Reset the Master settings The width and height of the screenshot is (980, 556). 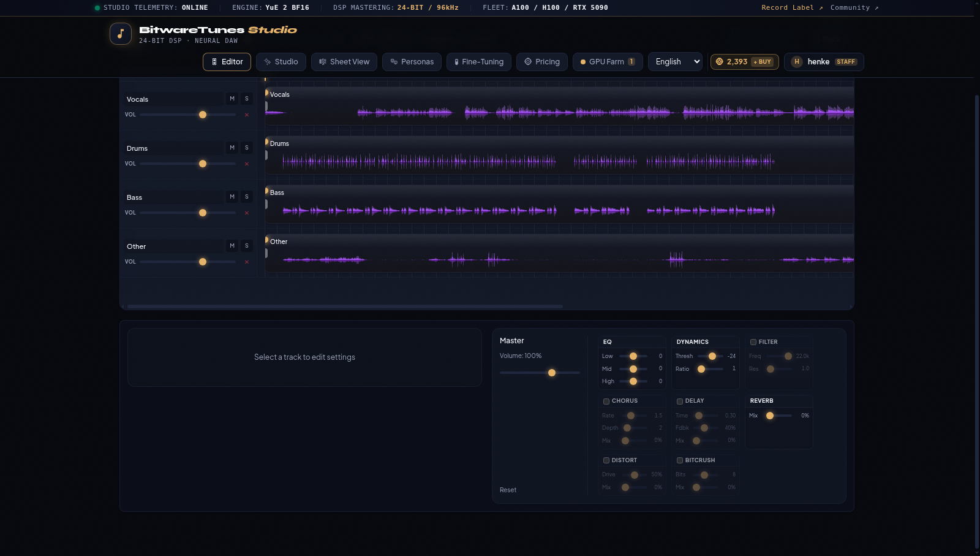pyautogui.click(x=508, y=490)
